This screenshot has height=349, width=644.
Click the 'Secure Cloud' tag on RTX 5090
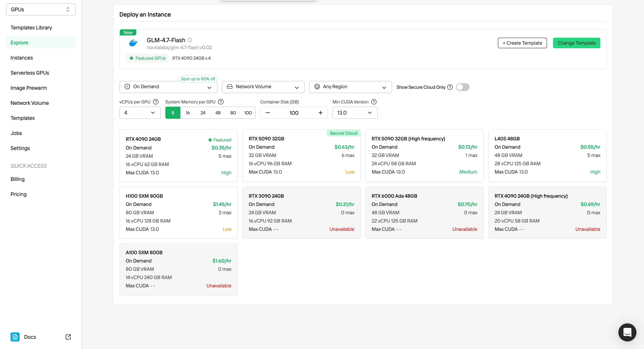(x=343, y=133)
